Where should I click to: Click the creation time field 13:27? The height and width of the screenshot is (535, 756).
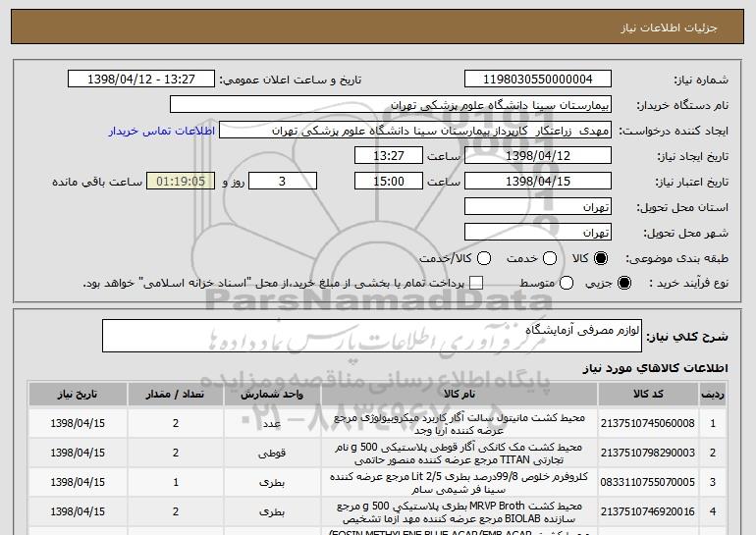389,156
